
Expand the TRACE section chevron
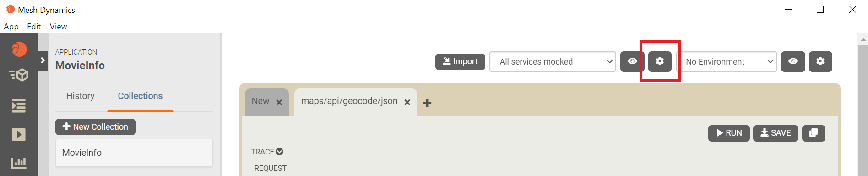279,152
